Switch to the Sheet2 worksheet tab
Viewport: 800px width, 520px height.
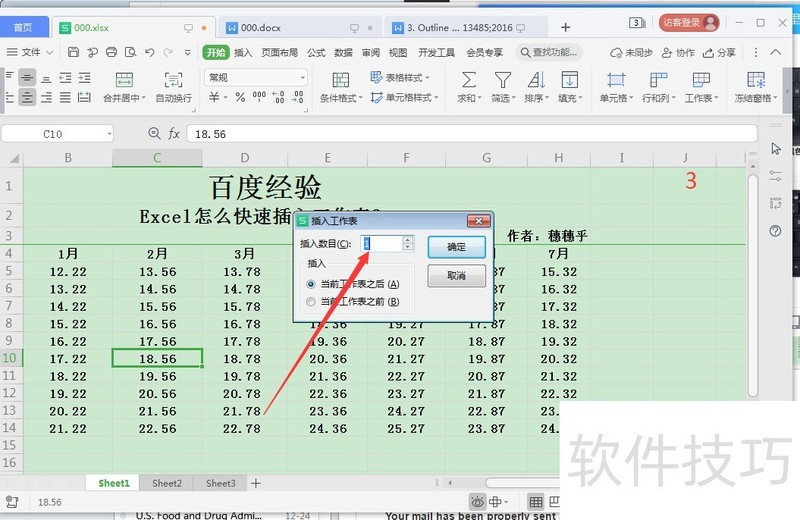167,483
